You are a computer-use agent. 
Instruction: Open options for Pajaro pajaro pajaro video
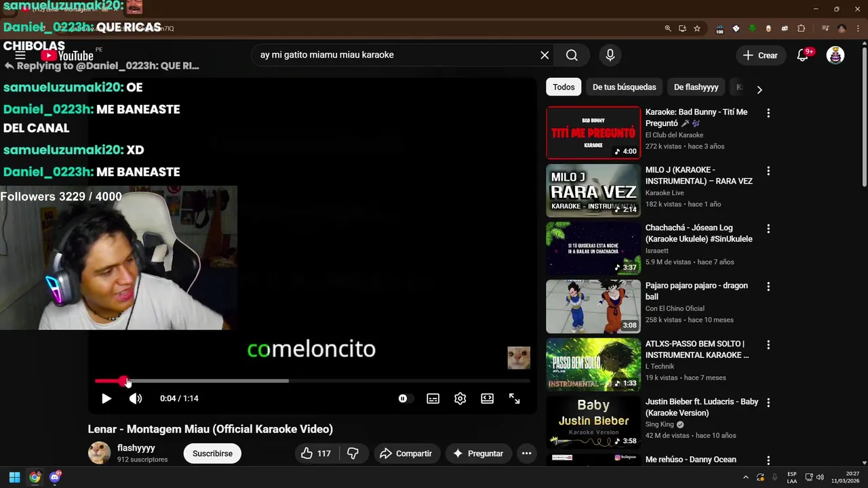point(768,287)
